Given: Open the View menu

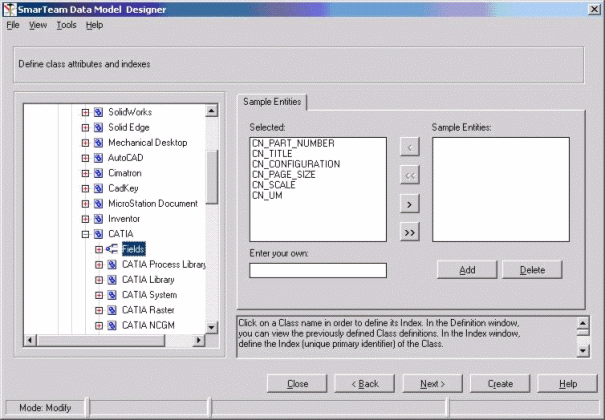Looking at the screenshot, I should coord(38,25).
